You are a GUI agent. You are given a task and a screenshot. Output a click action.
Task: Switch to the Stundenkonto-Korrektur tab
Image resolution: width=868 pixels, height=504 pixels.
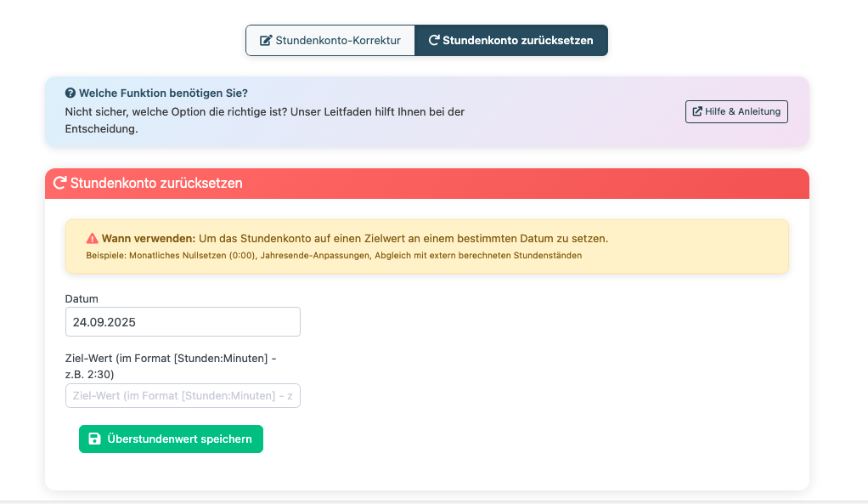pyautogui.click(x=330, y=41)
